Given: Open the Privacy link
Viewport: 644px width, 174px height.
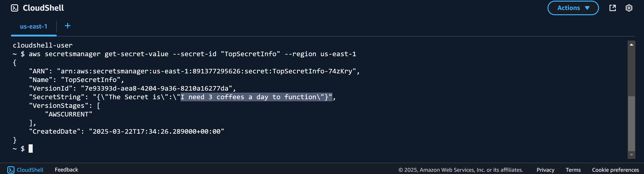Looking at the screenshot, I should pos(545,170).
